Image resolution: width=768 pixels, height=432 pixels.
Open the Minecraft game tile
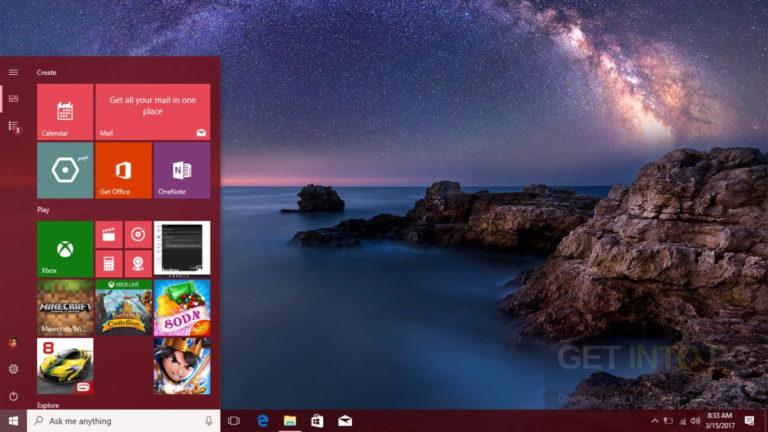[x=65, y=307]
